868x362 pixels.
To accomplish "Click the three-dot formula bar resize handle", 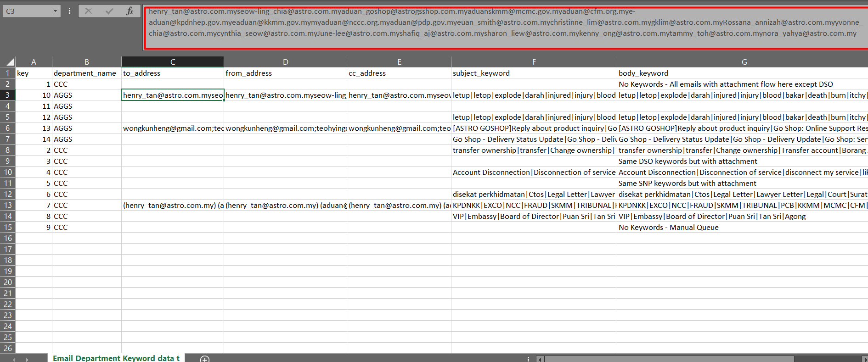I will pos(69,11).
